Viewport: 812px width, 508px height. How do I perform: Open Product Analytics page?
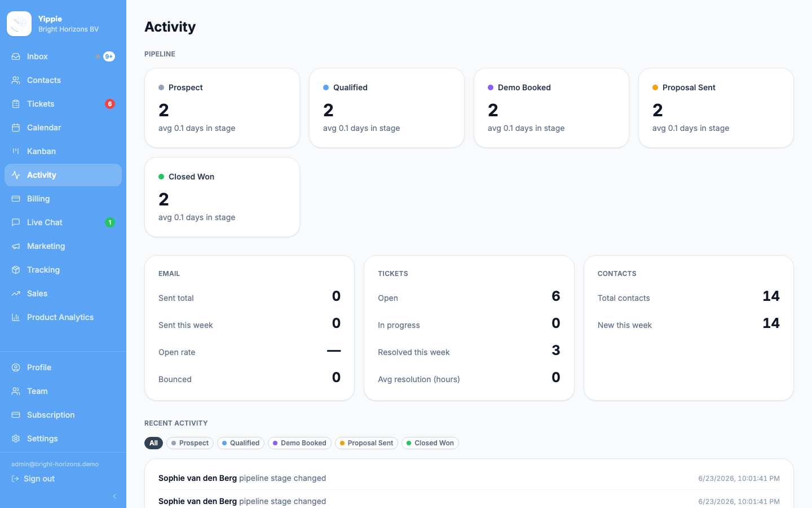(x=63, y=317)
